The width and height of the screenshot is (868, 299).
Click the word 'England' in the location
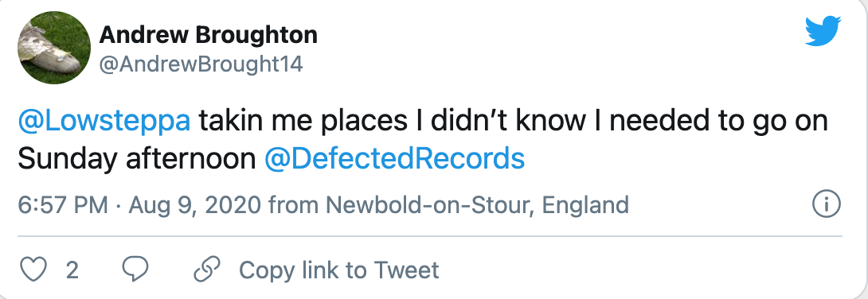[x=585, y=205]
